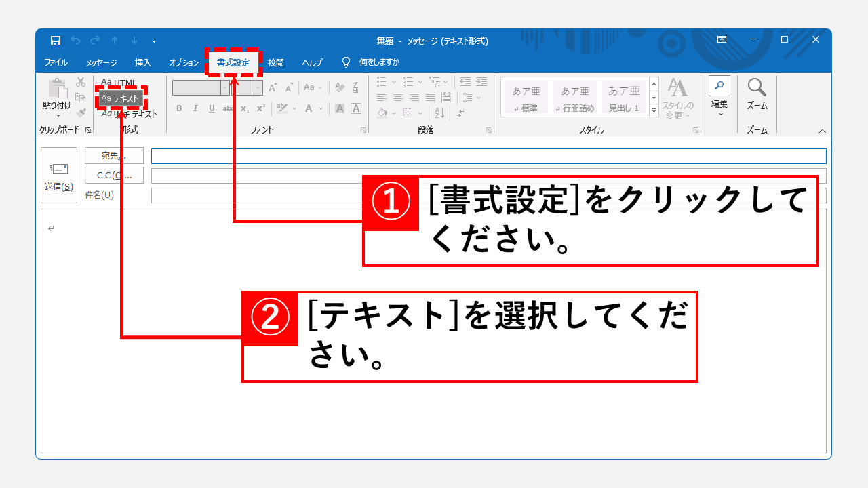Toggle bold formatting in the font group
This screenshot has height=488, width=868.
point(179,108)
